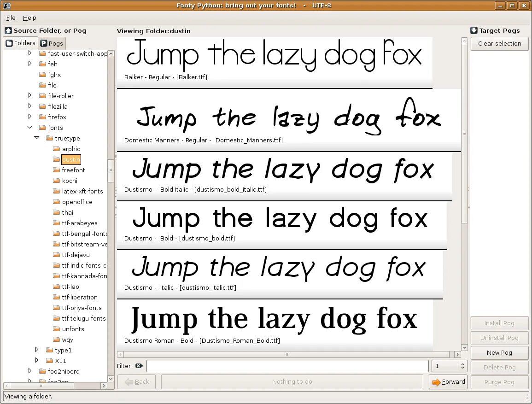532x404 pixels.
Task: Open the Help menu
Action: tap(29, 18)
